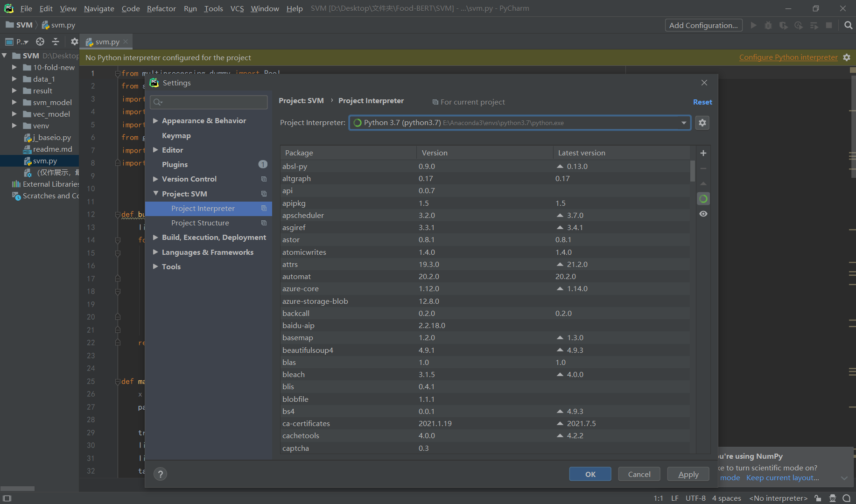The width and height of the screenshot is (856, 504).
Task: Sort by Latest version column header
Action: (x=621, y=153)
